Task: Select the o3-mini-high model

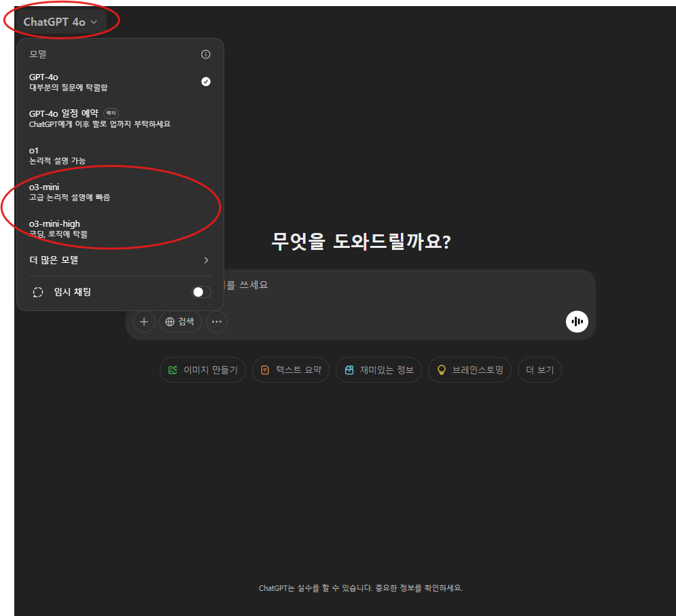Action: click(120, 228)
